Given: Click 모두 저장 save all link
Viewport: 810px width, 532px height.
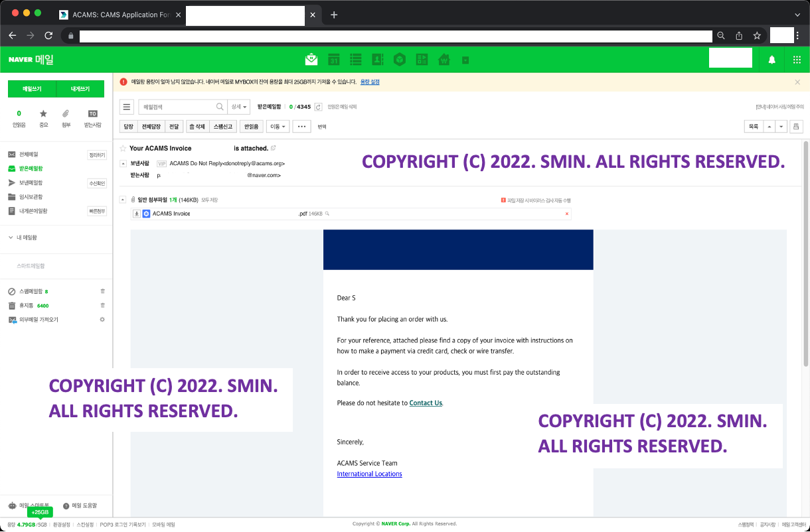Looking at the screenshot, I should click(209, 200).
